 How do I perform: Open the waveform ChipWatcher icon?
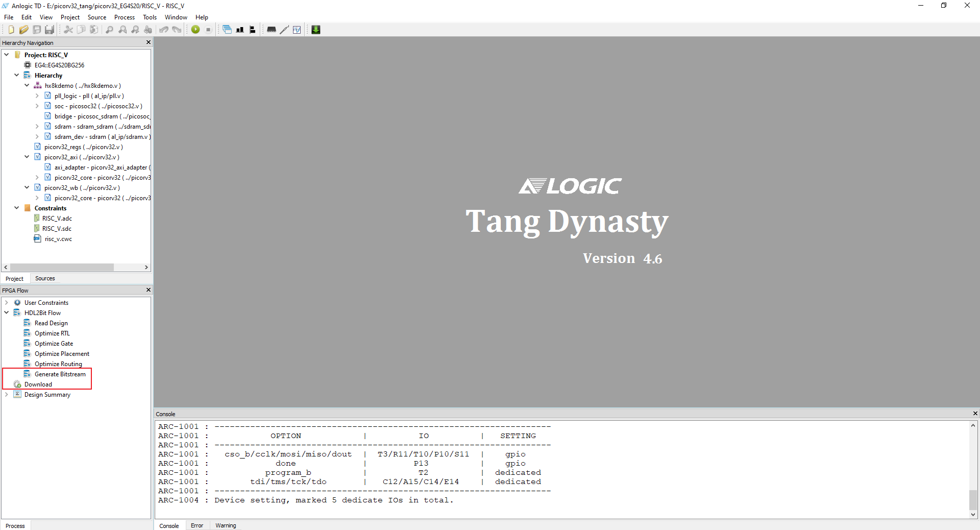[x=297, y=30]
